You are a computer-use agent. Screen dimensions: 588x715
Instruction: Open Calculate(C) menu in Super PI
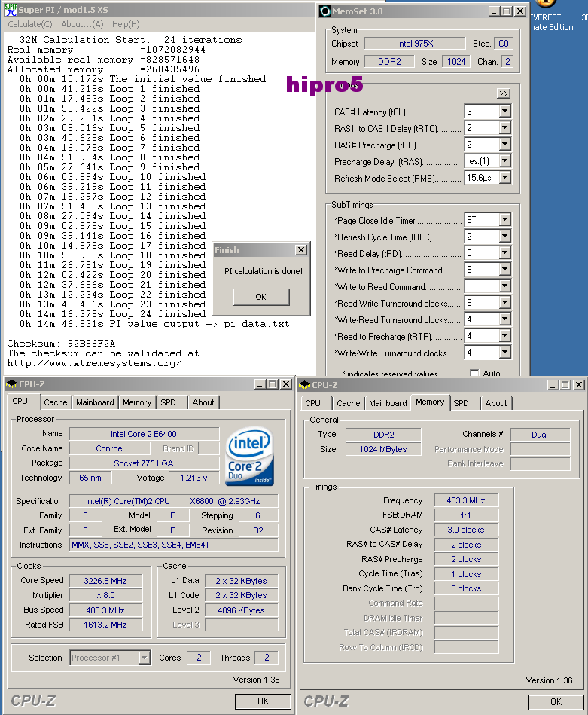pyautogui.click(x=30, y=24)
